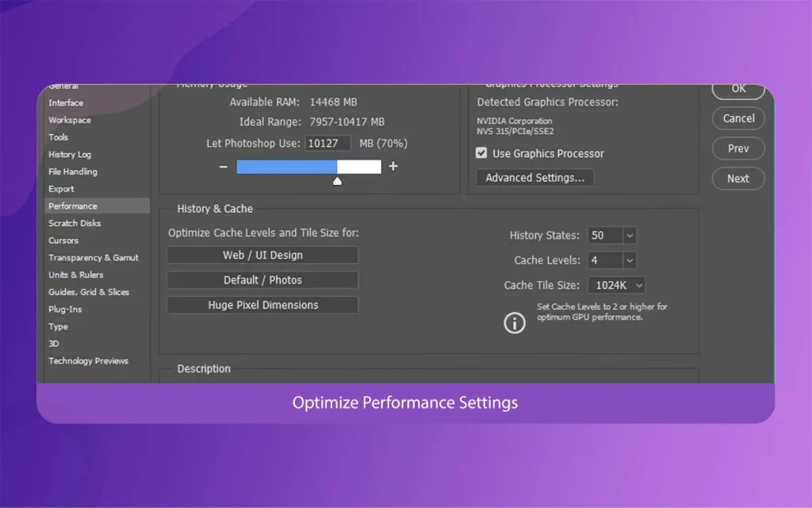Click the History States value field
The image size is (812, 508).
[605, 235]
